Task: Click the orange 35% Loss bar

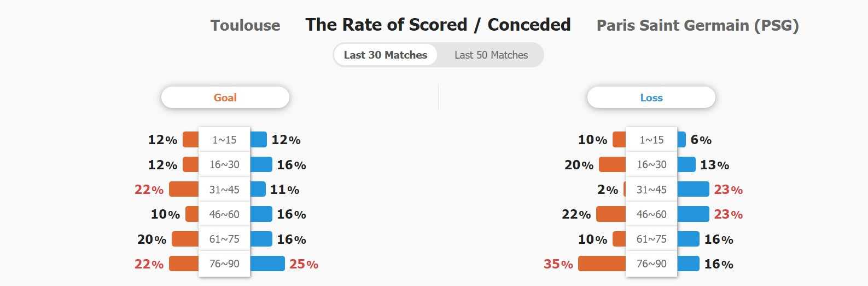Action: tap(602, 264)
